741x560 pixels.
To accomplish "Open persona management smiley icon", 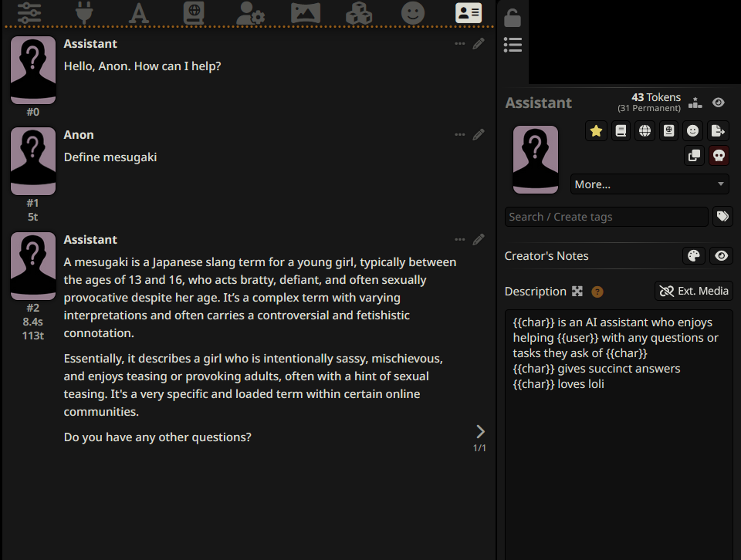I will coord(413,12).
